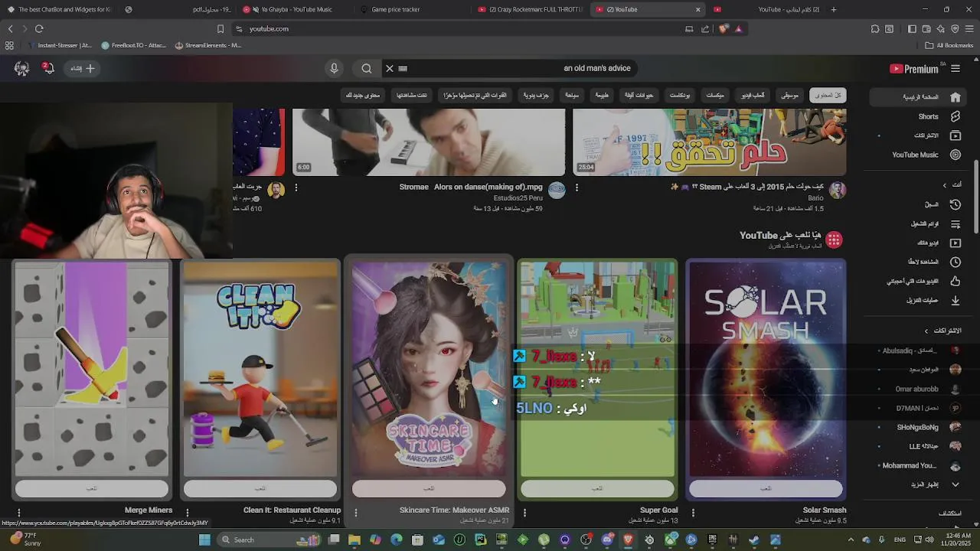This screenshot has height=551, width=980.
Task: Open options menu for Merge Miners
Action: click(x=19, y=512)
